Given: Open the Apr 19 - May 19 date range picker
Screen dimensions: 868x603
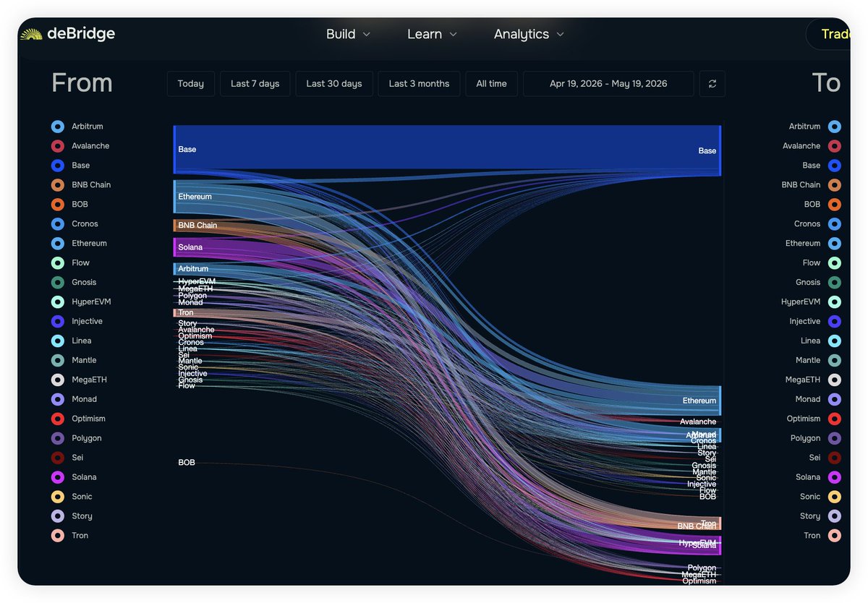Looking at the screenshot, I should click(x=608, y=84).
